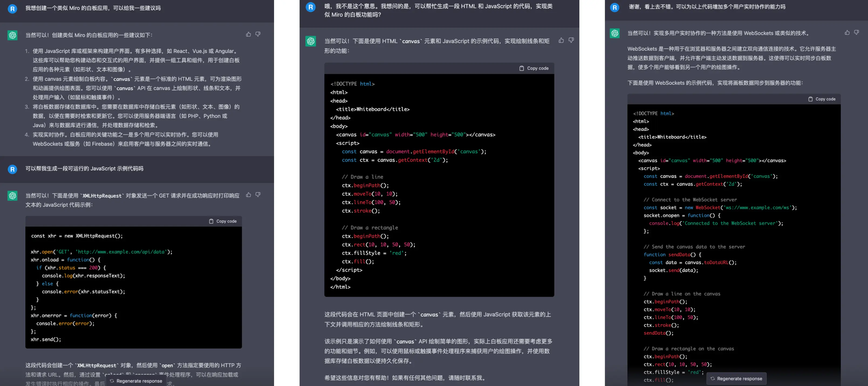Screen dimensions: 868x386
Task: Dislike the XMLHttpRequest example response
Action: click(258, 195)
